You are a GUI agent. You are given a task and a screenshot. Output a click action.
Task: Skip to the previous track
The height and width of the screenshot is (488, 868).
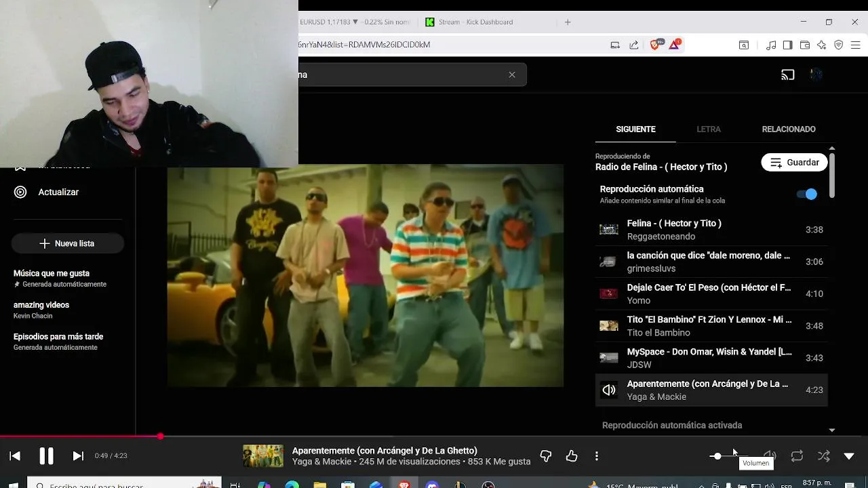[15, 456]
